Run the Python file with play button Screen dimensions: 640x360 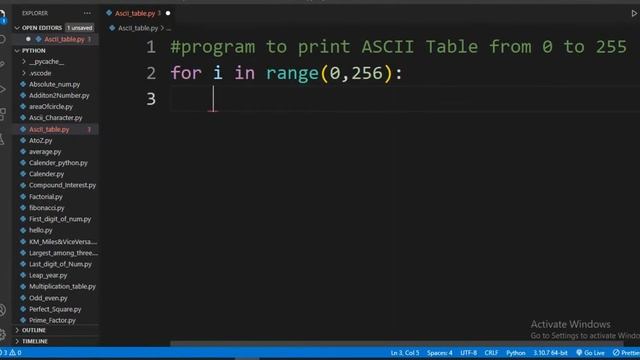pyautogui.click(x=634, y=13)
